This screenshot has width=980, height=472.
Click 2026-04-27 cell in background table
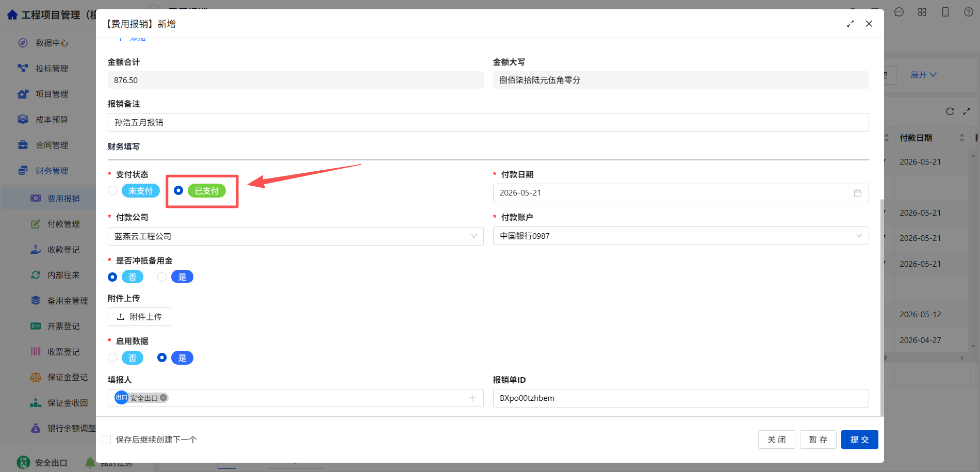point(920,340)
